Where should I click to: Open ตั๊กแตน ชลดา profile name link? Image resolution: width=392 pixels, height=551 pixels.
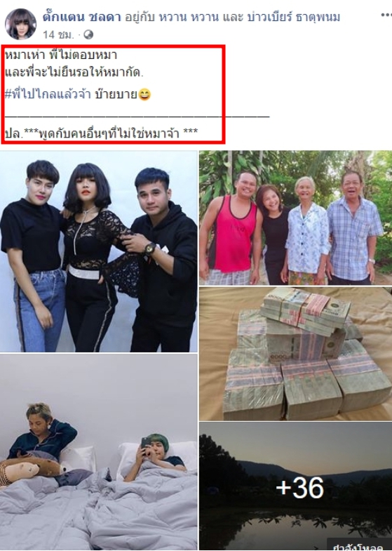82,17
